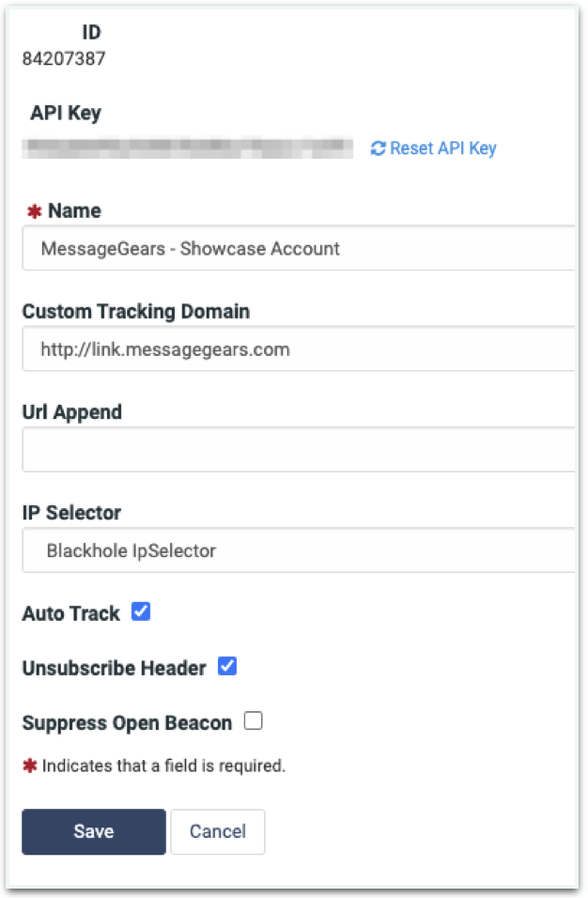Click the red asterisk beside Name

click(35, 211)
